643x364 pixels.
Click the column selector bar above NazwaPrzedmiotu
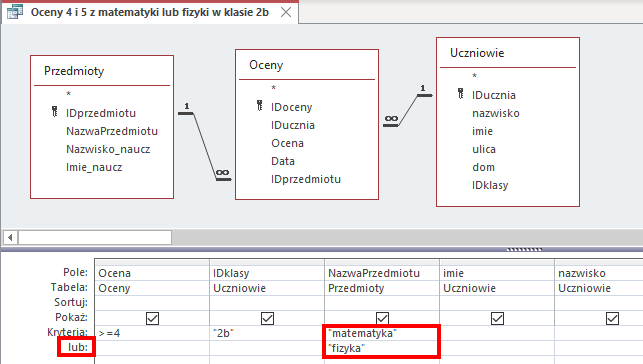click(382, 262)
